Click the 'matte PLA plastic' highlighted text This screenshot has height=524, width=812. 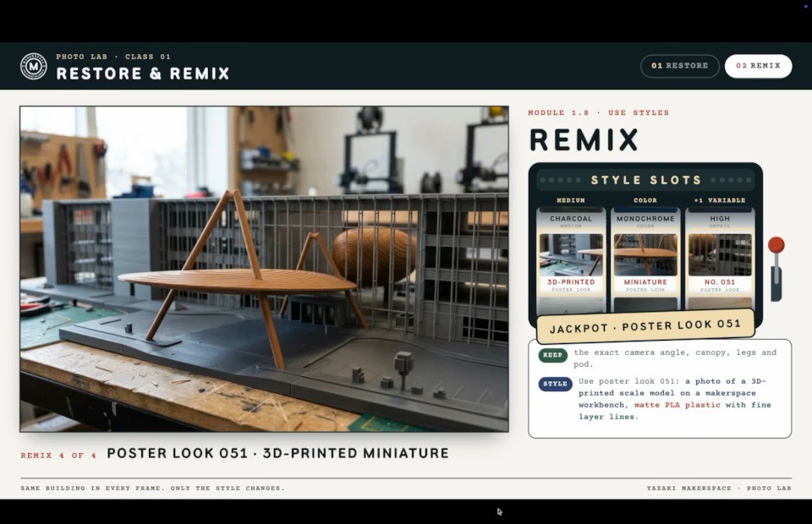(x=678, y=405)
